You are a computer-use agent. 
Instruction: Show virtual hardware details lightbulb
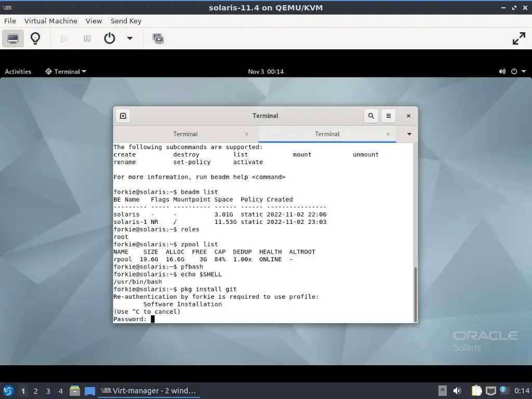(35, 38)
